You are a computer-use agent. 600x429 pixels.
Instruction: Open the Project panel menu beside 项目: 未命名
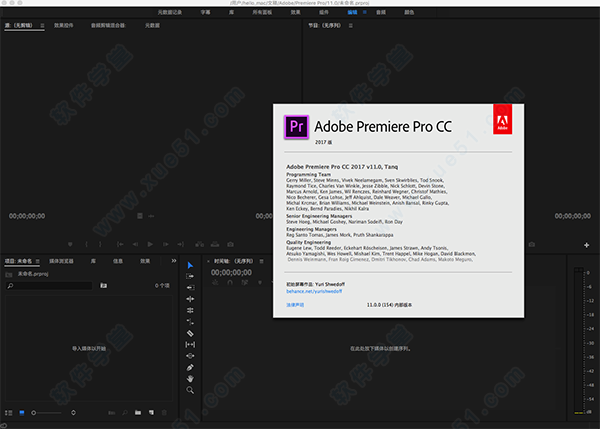pos(38,261)
